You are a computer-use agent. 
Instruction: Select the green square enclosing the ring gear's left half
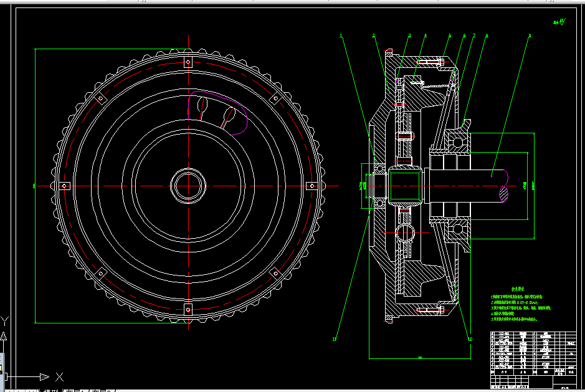click(x=112, y=186)
